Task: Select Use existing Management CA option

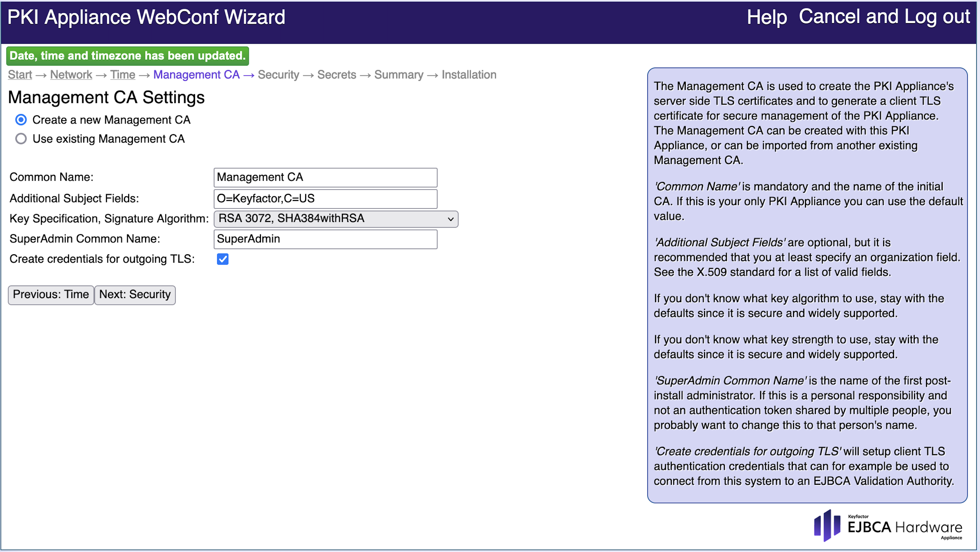Action: coord(21,139)
